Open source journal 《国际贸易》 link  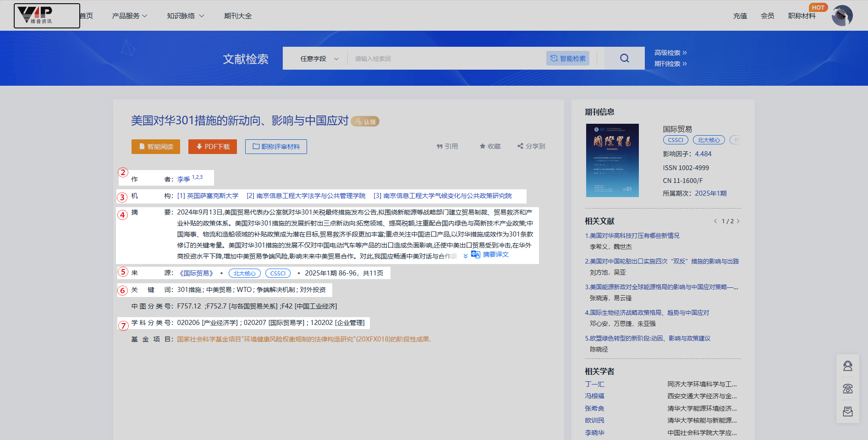click(197, 273)
